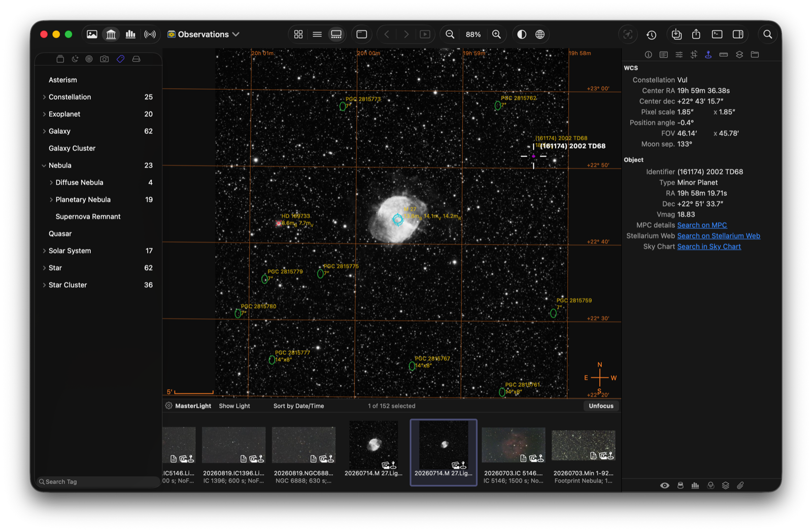Open the search magnifier in toolbar
The height and width of the screenshot is (532, 812).
[x=768, y=35]
